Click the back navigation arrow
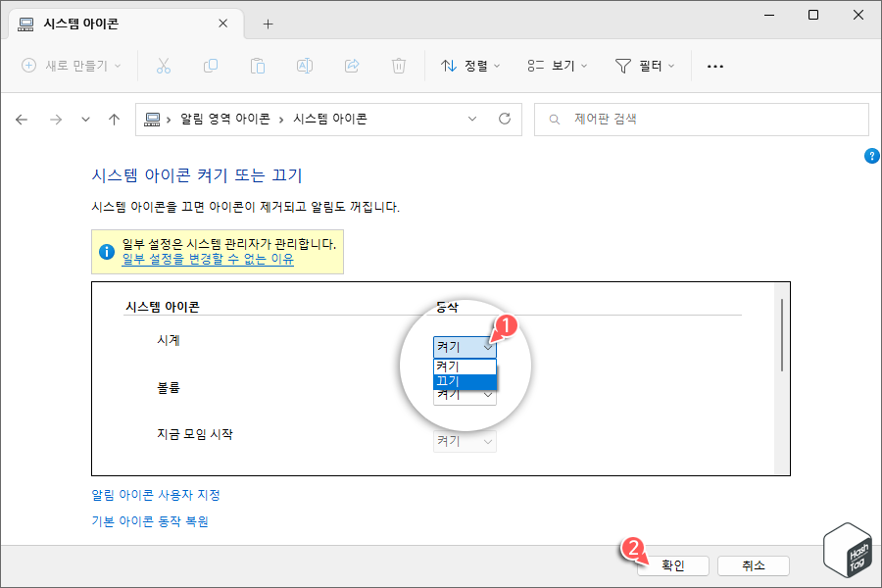The width and height of the screenshot is (882, 588). [22, 119]
